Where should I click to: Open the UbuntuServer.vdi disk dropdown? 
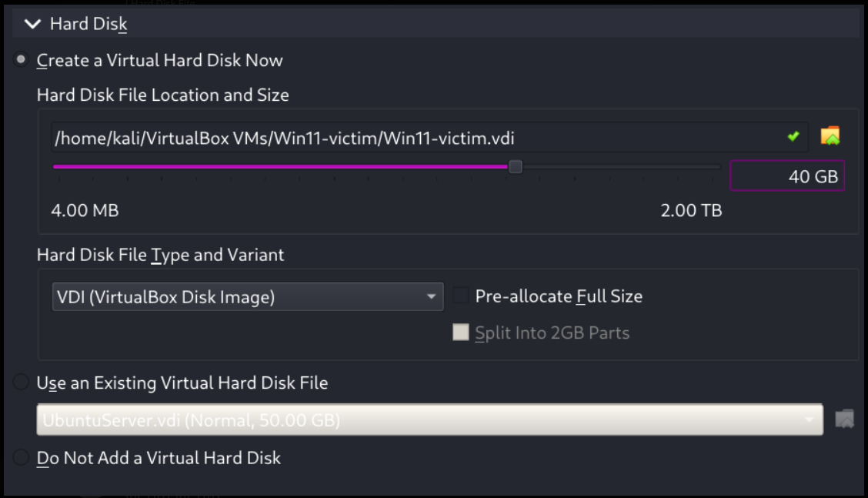[x=416, y=420]
